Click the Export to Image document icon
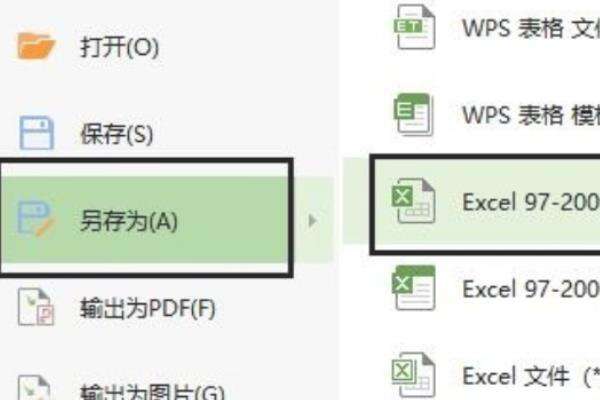600x400 pixels. [34, 387]
